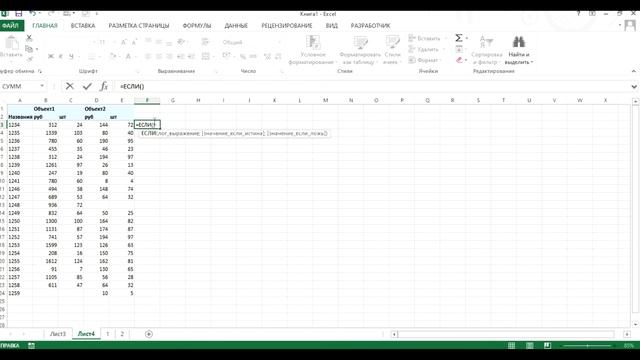Open AutoSum dropdown arrow
The width and height of the screenshot is (640, 360).
(x=467, y=38)
